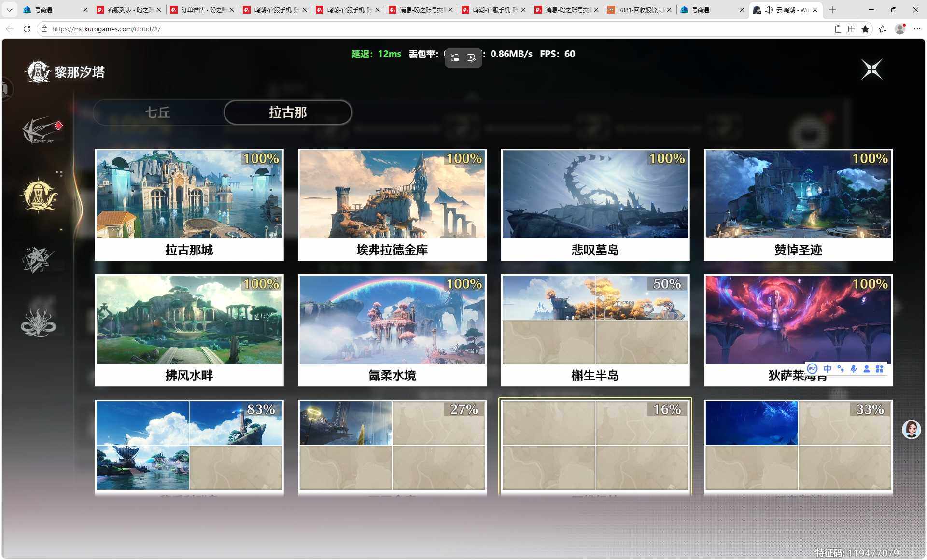Viewport: 927px width, 560px height.
Task: Click the iFLY input method logo
Action: 812,369
